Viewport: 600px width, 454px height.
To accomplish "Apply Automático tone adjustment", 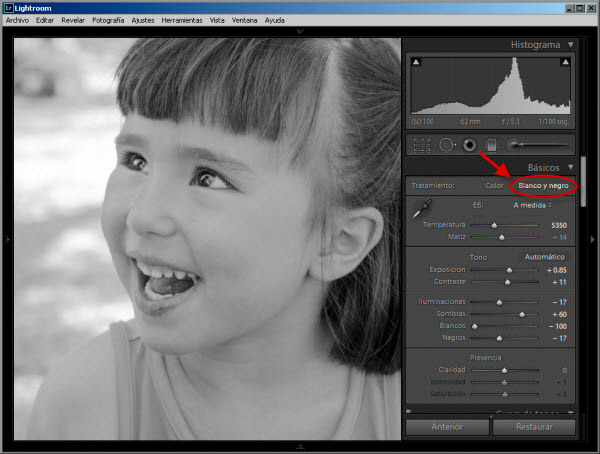I will point(545,257).
